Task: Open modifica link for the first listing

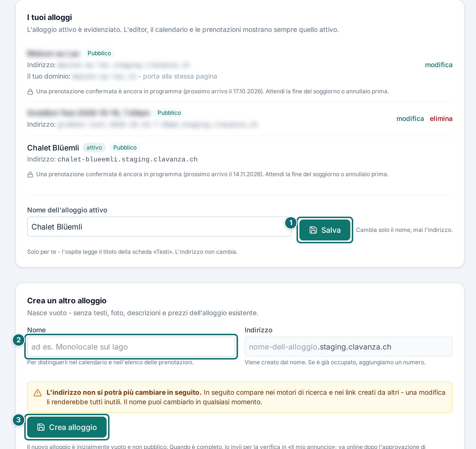Action: coord(439,65)
